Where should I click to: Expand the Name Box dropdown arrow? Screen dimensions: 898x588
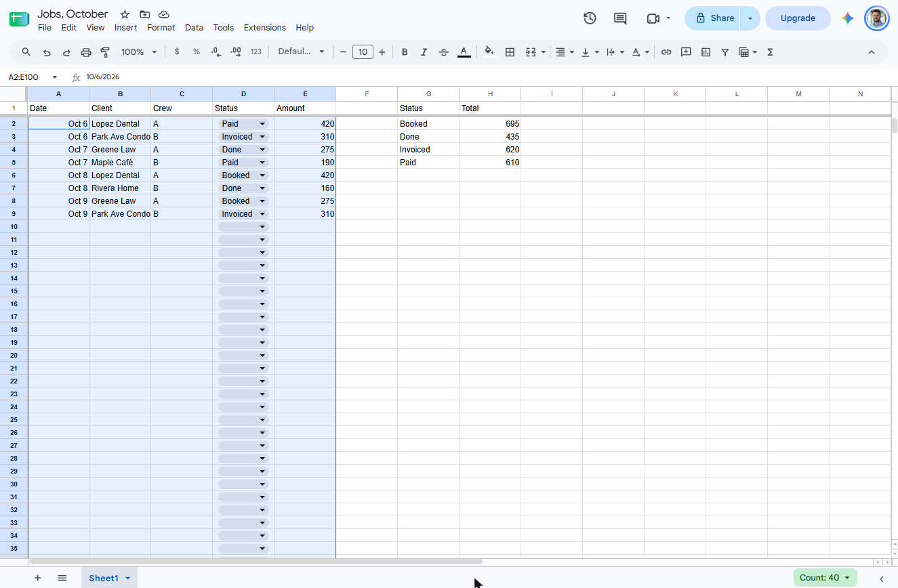55,77
